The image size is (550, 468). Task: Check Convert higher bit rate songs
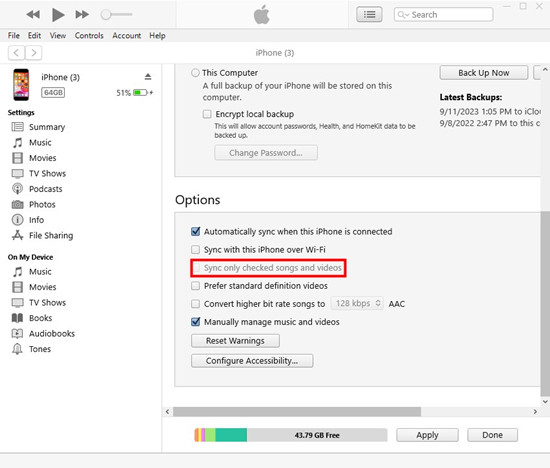[x=195, y=304]
